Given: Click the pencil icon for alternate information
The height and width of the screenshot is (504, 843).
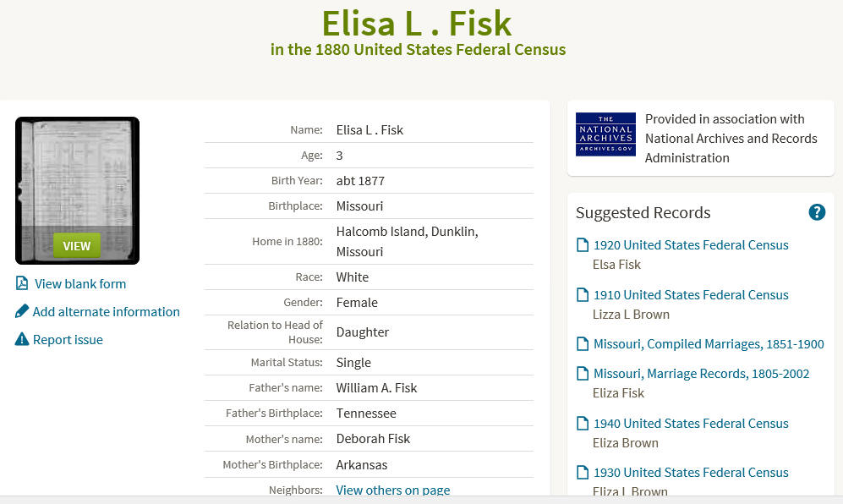Looking at the screenshot, I should [21, 311].
